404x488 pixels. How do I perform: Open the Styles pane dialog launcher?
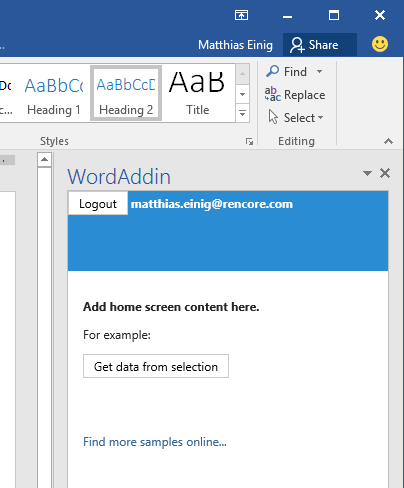click(x=249, y=141)
